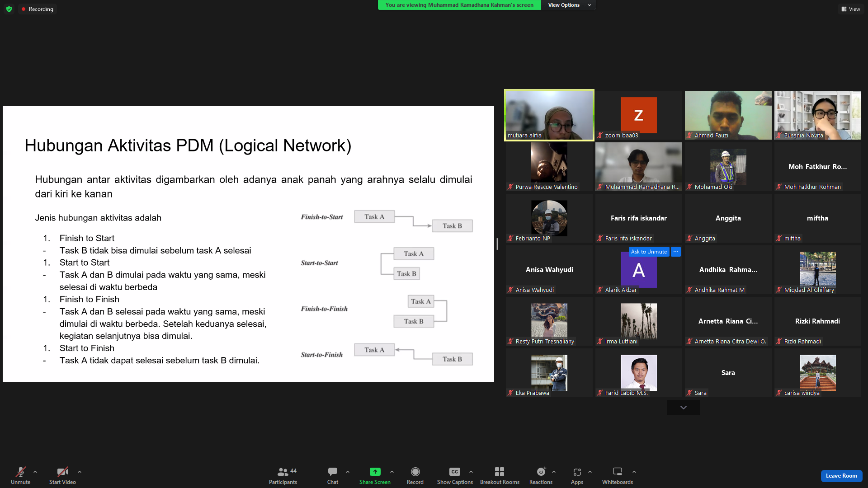Expand Apps options arrow
This screenshot has width=868, height=488.
[590, 472]
